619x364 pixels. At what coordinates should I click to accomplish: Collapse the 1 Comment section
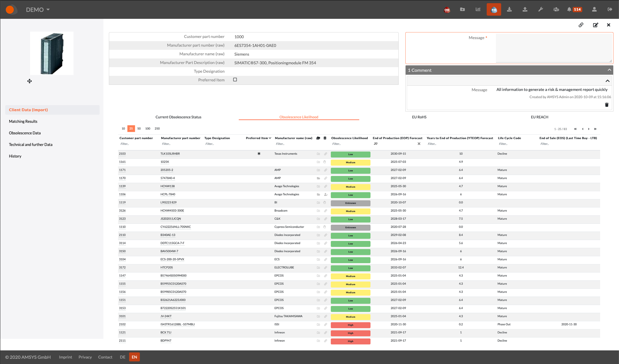[x=609, y=70]
